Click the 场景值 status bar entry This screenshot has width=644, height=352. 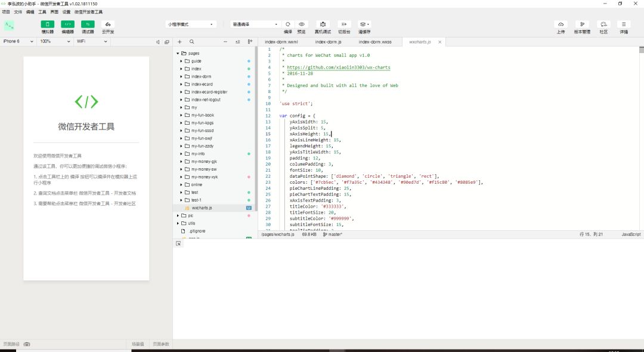click(x=138, y=344)
